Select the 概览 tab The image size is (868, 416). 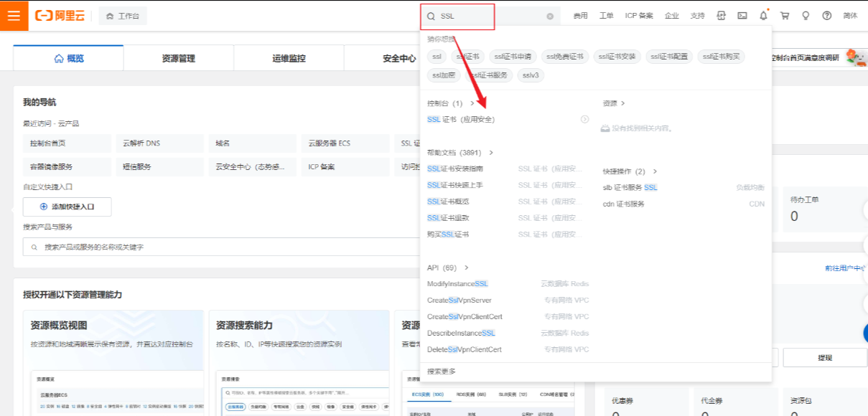(x=68, y=58)
